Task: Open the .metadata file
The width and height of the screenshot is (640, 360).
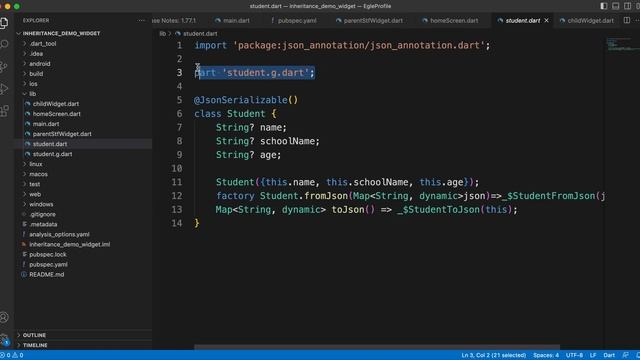Action: pyautogui.click(x=43, y=224)
